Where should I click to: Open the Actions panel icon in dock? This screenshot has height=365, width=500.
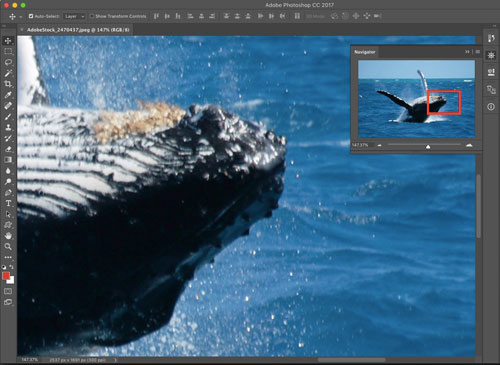[491, 90]
